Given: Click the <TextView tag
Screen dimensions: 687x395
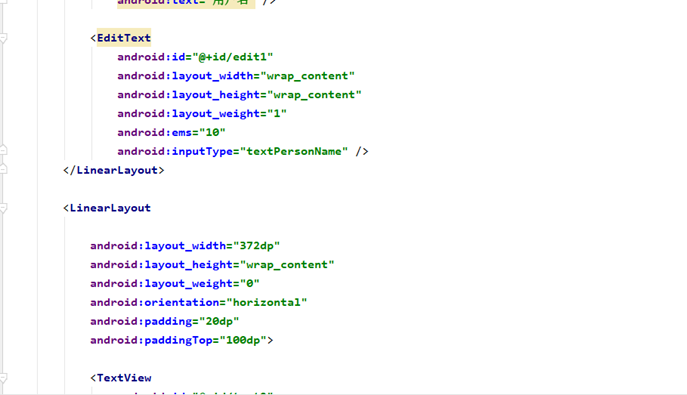Looking at the screenshot, I should [x=121, y=378].
